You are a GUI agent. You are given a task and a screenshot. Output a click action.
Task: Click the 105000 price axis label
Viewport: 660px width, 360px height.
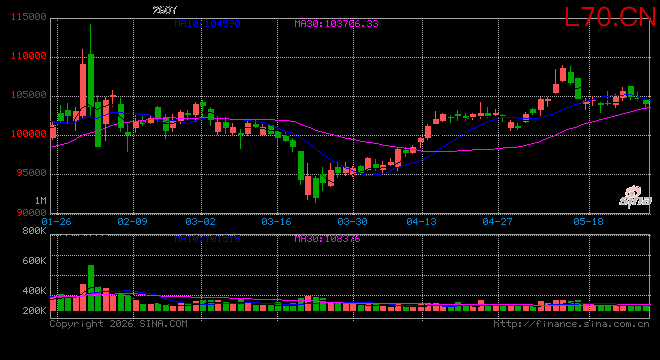(x=29, y=95)
